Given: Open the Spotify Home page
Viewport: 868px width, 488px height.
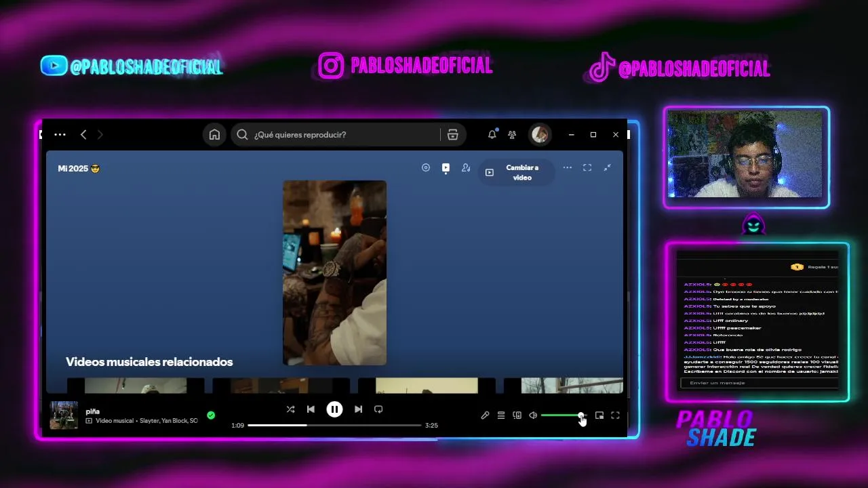Looking at the screenshot, I should pos(214,134).
